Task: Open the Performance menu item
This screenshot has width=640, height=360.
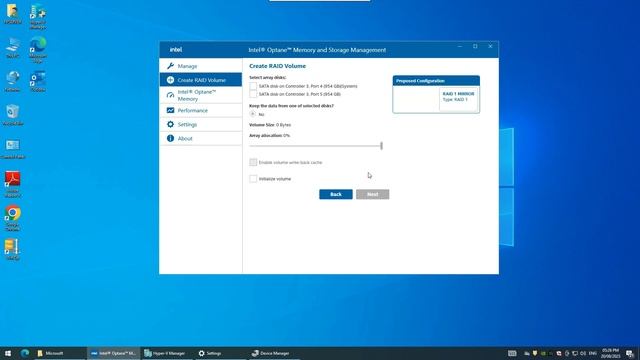Action: pyautogui.click(x=201, y=110)
